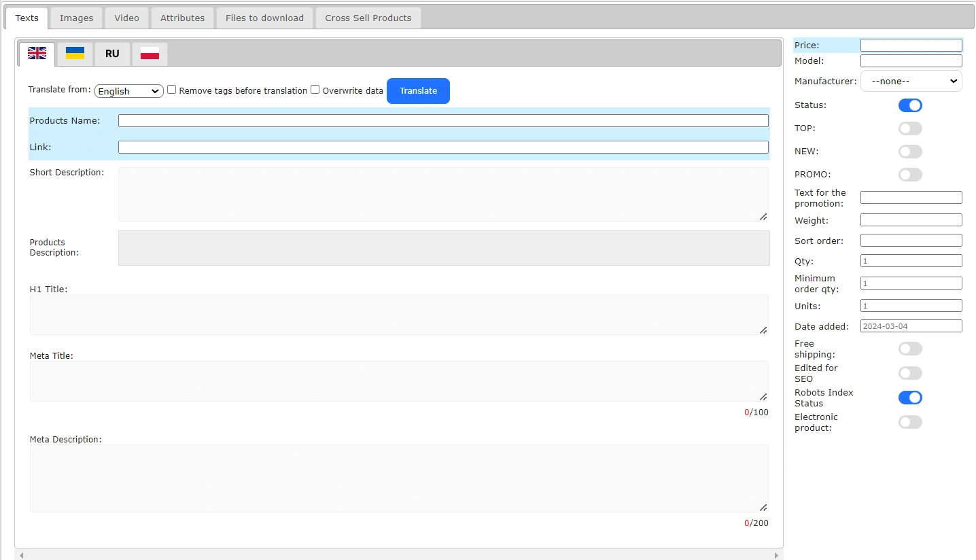
Task: Select the English UK flag language tab
Action: coord(37,54)
